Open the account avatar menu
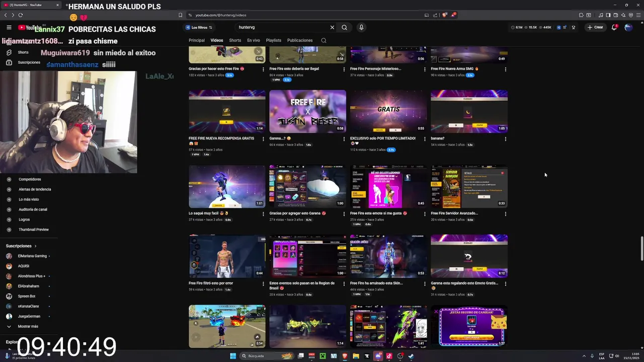The width and height of the screenshot is (644, 362). [x=628, y=27]
